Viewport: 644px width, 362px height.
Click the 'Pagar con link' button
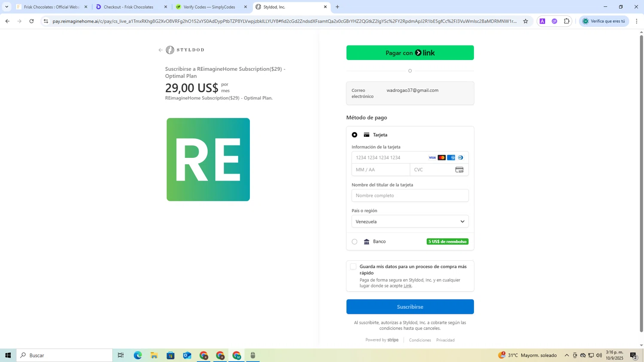pyautogui.click(x=410, y=53)
